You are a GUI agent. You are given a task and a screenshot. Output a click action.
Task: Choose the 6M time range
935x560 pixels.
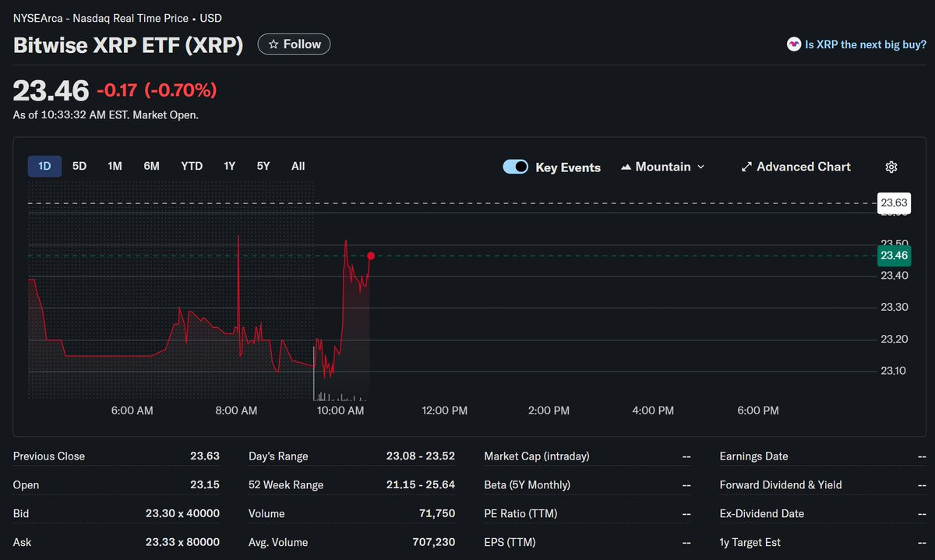coord(151,166)
